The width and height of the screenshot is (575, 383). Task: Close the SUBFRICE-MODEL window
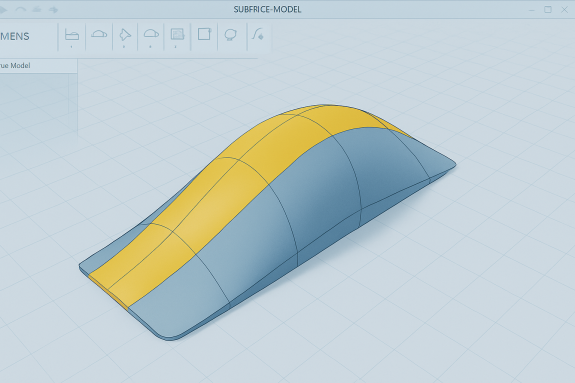click(x=565, y=10)
